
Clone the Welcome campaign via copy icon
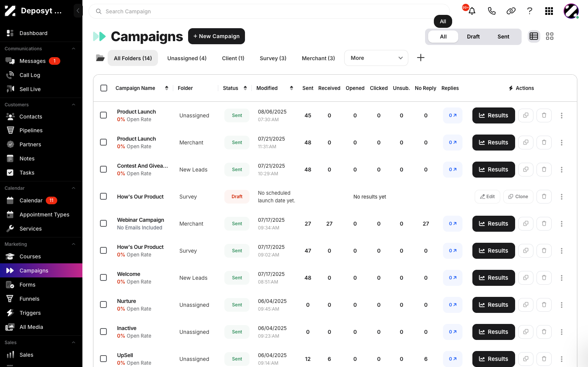click(526, 278)
